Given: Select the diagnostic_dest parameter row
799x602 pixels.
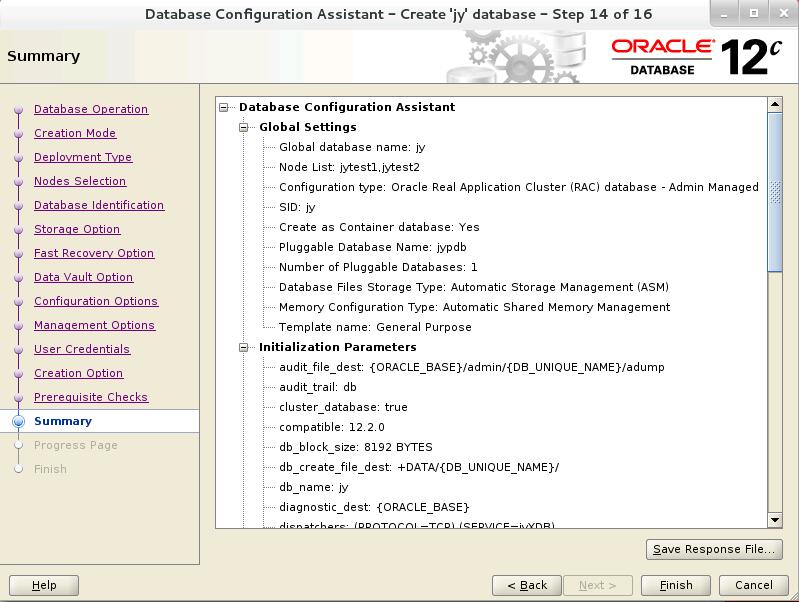Looking at the screenshot, I should click(374, 507).
